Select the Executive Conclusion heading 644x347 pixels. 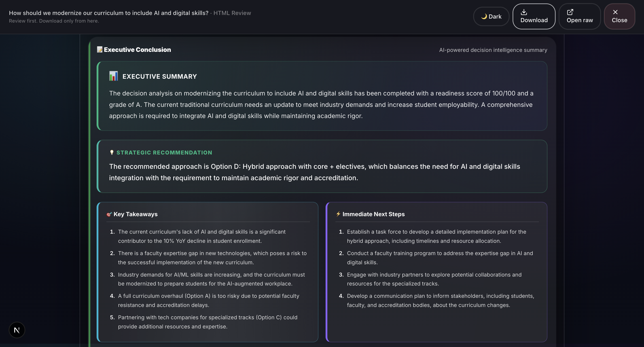[138, 50]
